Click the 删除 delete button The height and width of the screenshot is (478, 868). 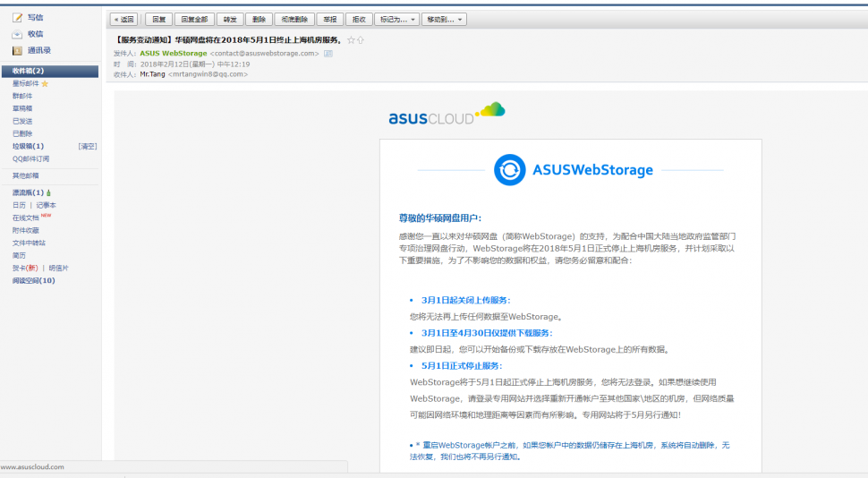pos(259,20)
